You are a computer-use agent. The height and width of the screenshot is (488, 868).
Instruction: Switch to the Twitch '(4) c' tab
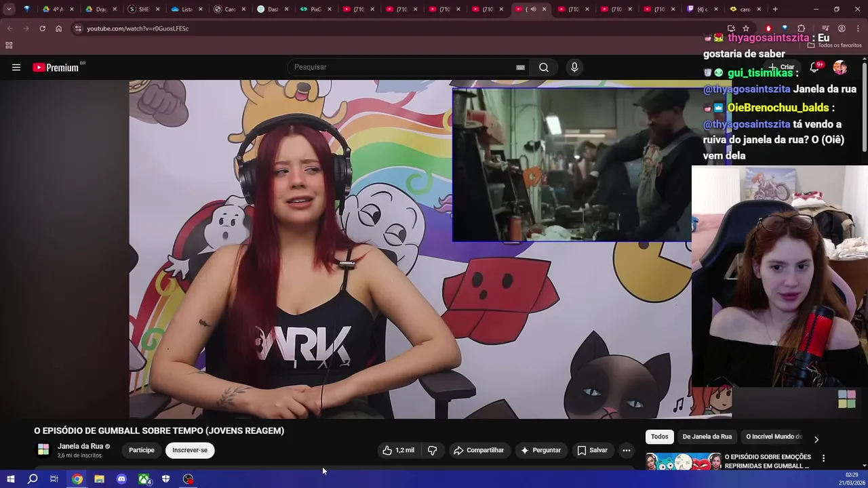(x=702, y=9)
